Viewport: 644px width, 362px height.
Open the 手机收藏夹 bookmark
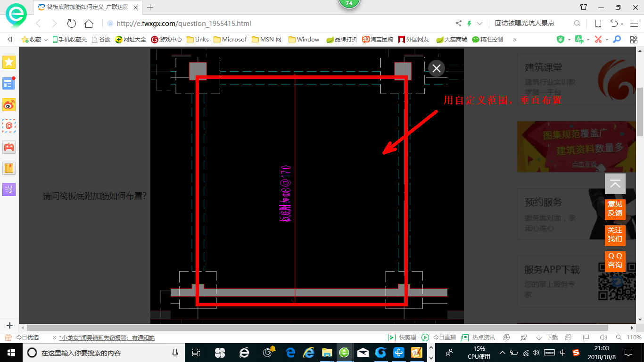click(69, 40)
